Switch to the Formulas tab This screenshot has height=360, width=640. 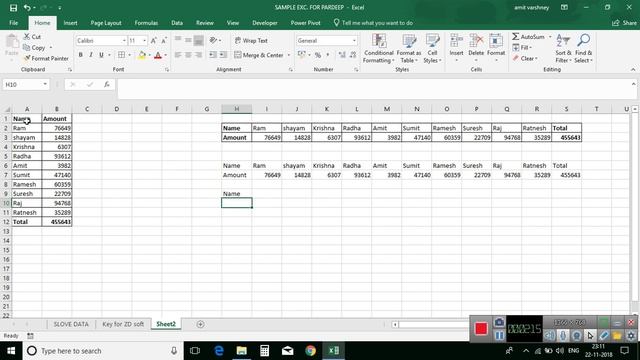pyautogui.click(x=146, y=23)
